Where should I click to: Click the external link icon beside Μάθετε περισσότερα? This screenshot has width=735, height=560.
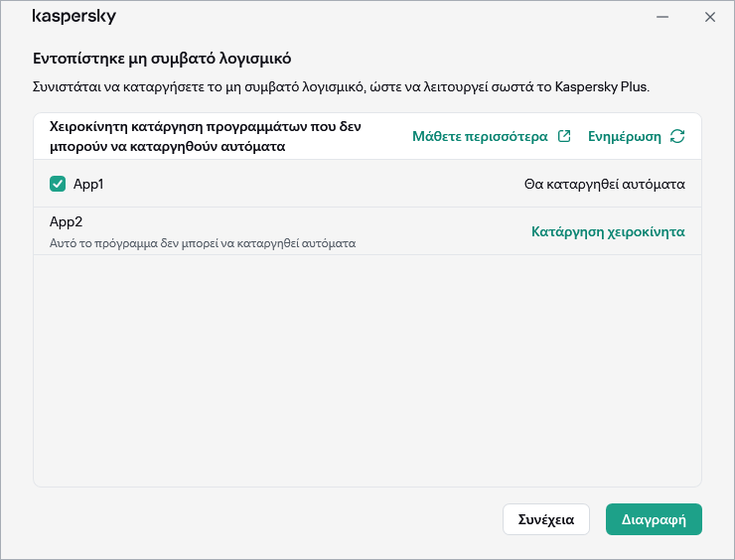pyautogui.click(x=564, y=137)
